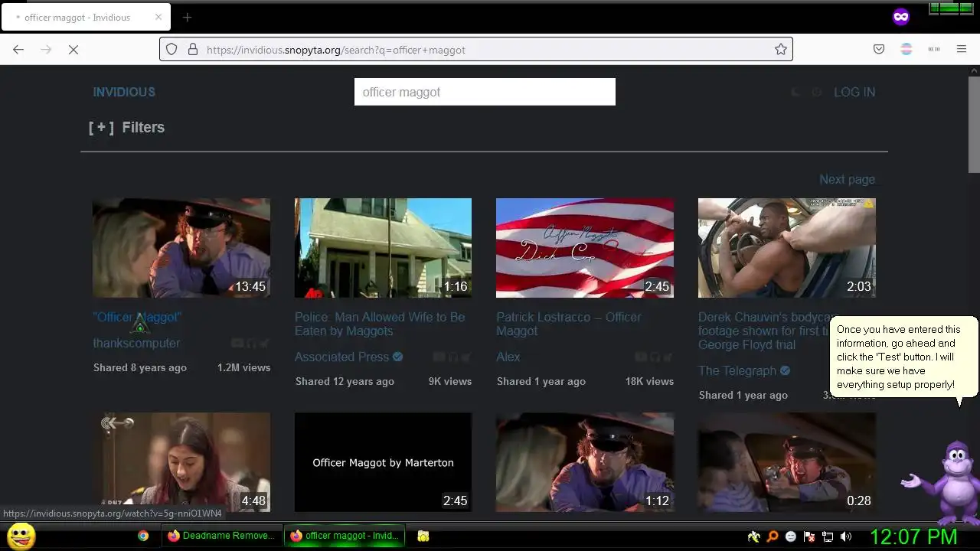
Task: Focus the browser URL address bar
Action: [476, 49]
